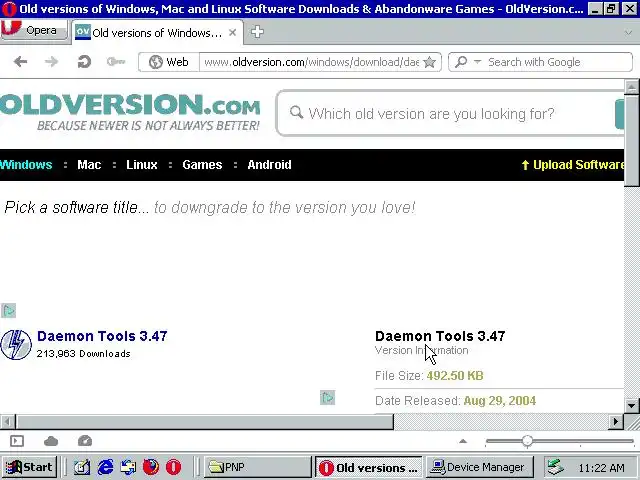The width and height of the screenshot is (640, 480).
Task: Launch Firefox from quick launch
Action: tap(151, 467)
